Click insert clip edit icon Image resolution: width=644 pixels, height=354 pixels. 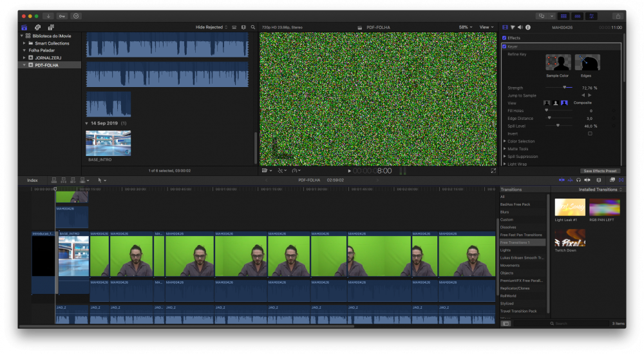tap(63, 180)
